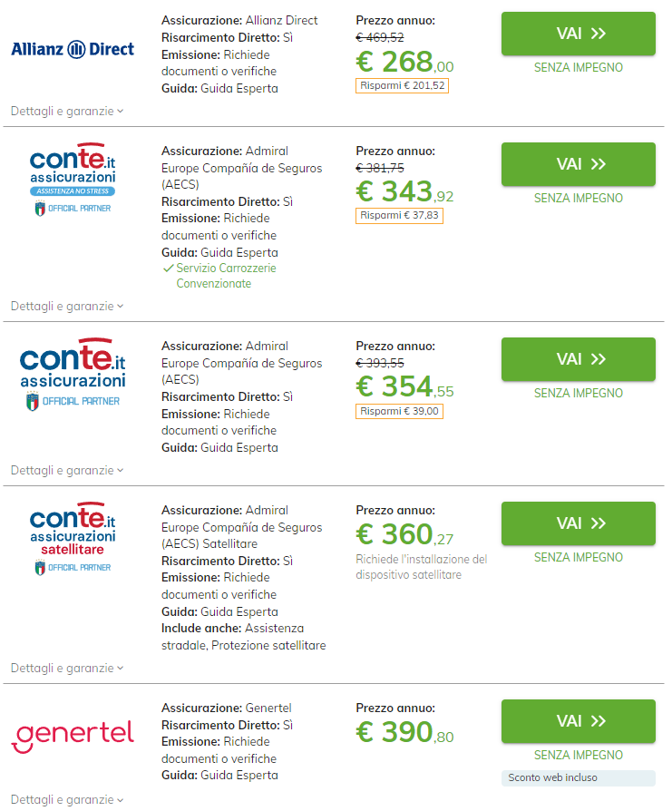Click the Sconto web incluso label
The image size is (672, 811).
552,777
